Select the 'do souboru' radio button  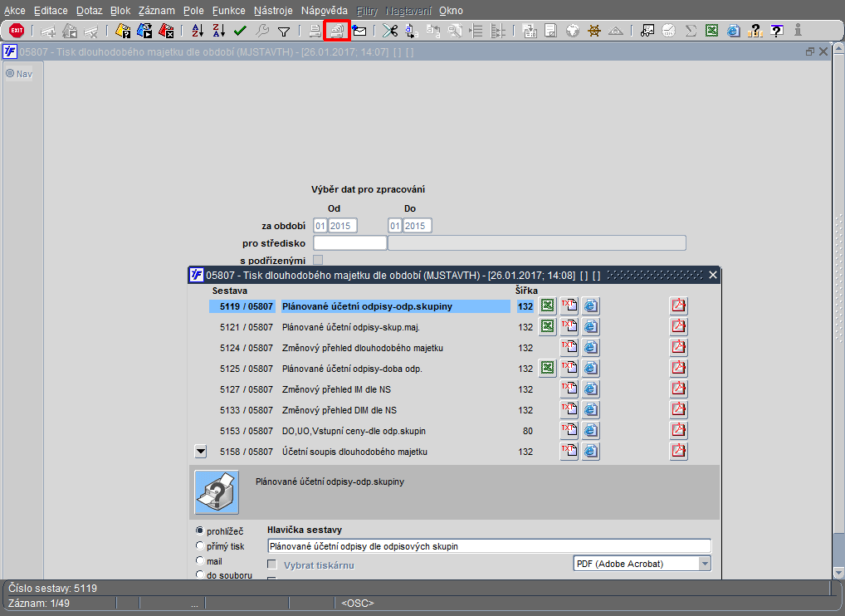tap(200, 574)
